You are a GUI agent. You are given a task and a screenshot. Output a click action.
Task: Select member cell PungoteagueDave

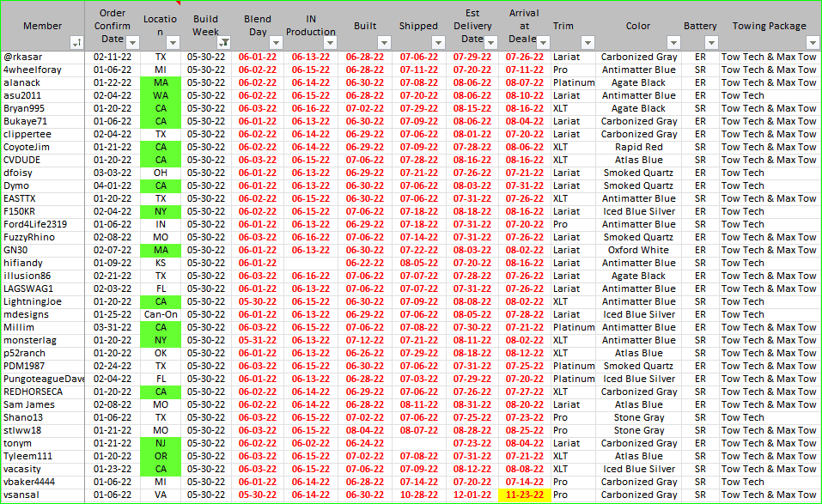tap(43, 379)
